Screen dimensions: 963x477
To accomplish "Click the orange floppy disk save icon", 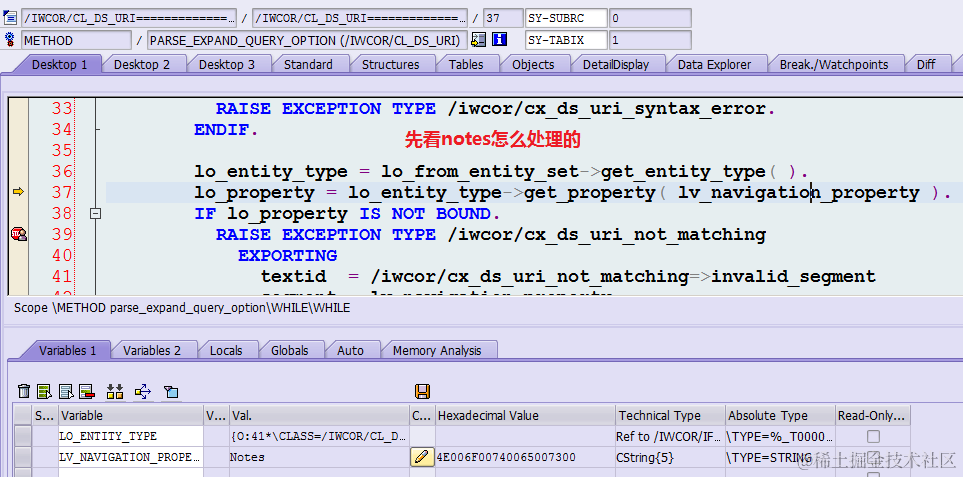I will click(423, 391).
